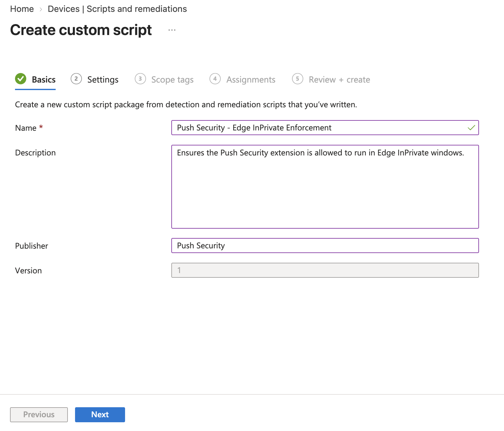The height and width of the screenshot is (431, 504).
Task: Click the Publisher field label
Action: point(32,246)
